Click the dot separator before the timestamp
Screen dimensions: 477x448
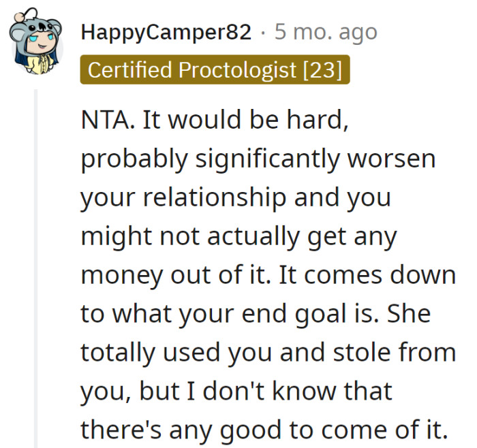point(263,33)
